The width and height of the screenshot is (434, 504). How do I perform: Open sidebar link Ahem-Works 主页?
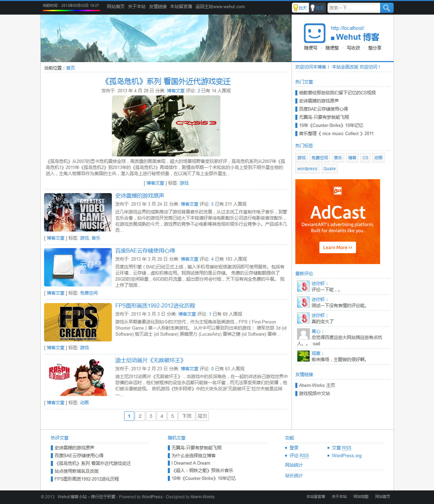click(317, 385)
